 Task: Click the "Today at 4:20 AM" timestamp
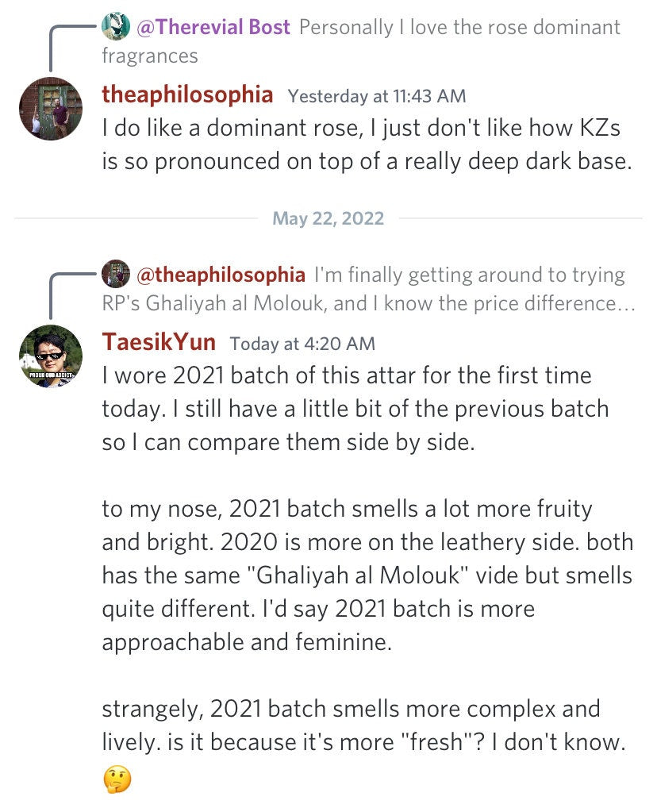(x=302, y=344)
